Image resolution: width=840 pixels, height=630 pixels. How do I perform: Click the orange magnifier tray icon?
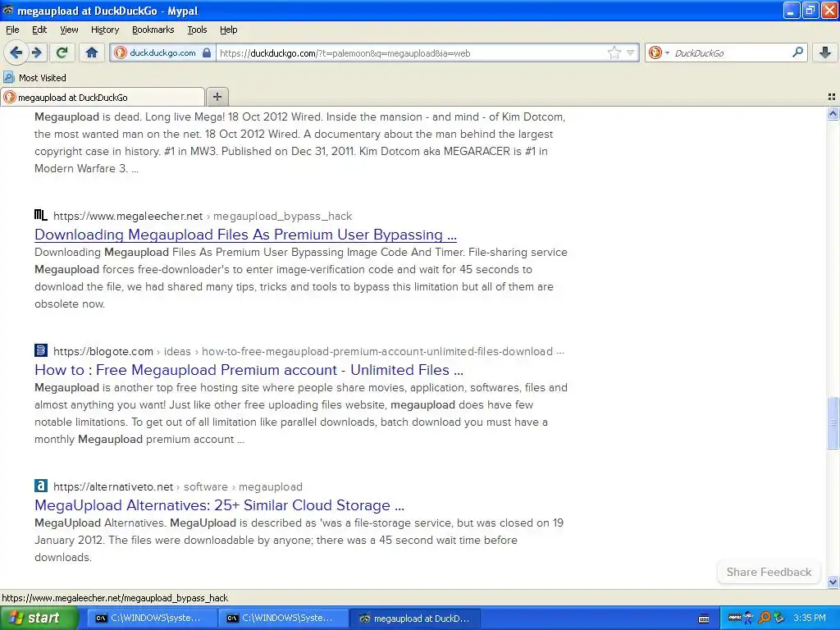click(x=765, y=619)
